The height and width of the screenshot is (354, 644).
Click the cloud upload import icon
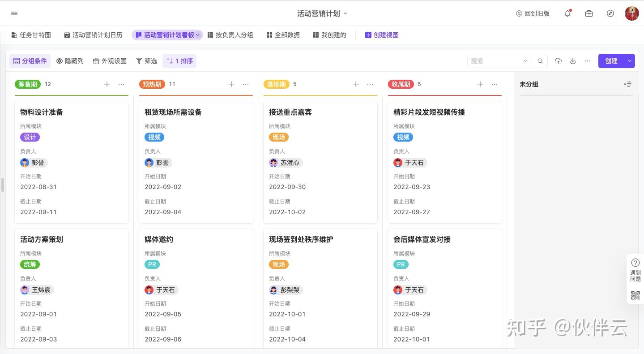pyautogui.click(x=558, y=61)
